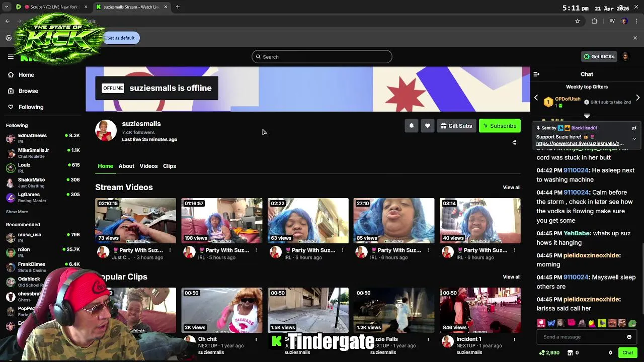
Task: Open the browser tab search dropdown
Action: pyautogui.click(x=6, y=7)
